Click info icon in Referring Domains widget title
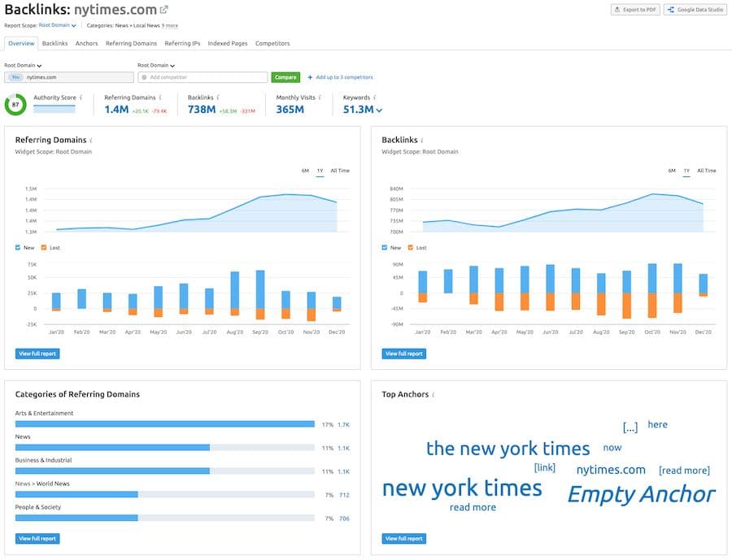 point(91,141)
